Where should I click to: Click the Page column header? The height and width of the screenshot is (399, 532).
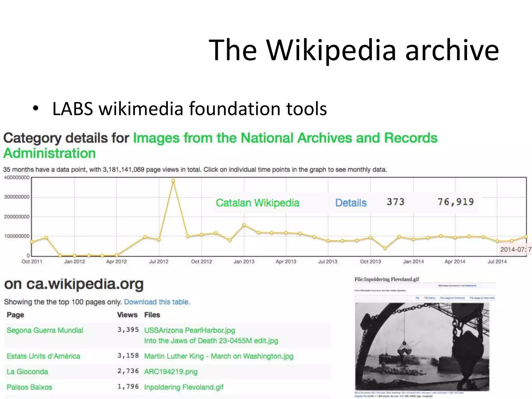(x=15, y=315)
